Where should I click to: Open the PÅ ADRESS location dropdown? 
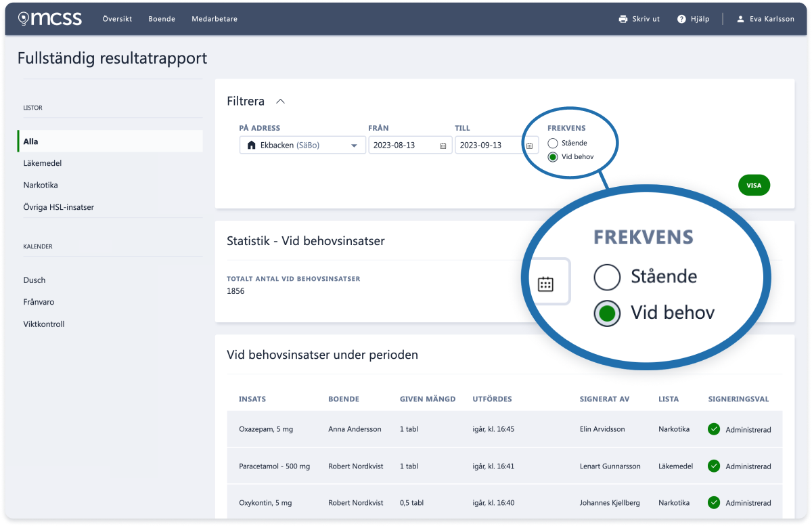click(355, 145)
